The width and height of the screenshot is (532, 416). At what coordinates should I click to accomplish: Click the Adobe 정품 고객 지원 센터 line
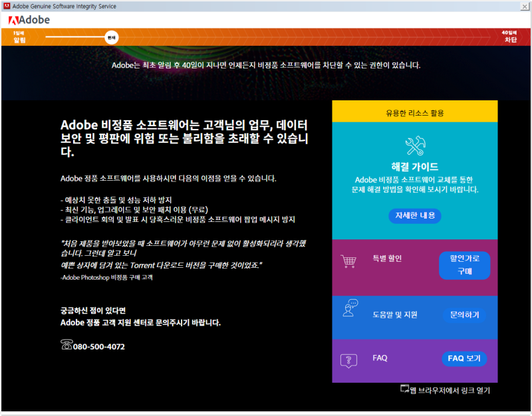click(140, 322)
